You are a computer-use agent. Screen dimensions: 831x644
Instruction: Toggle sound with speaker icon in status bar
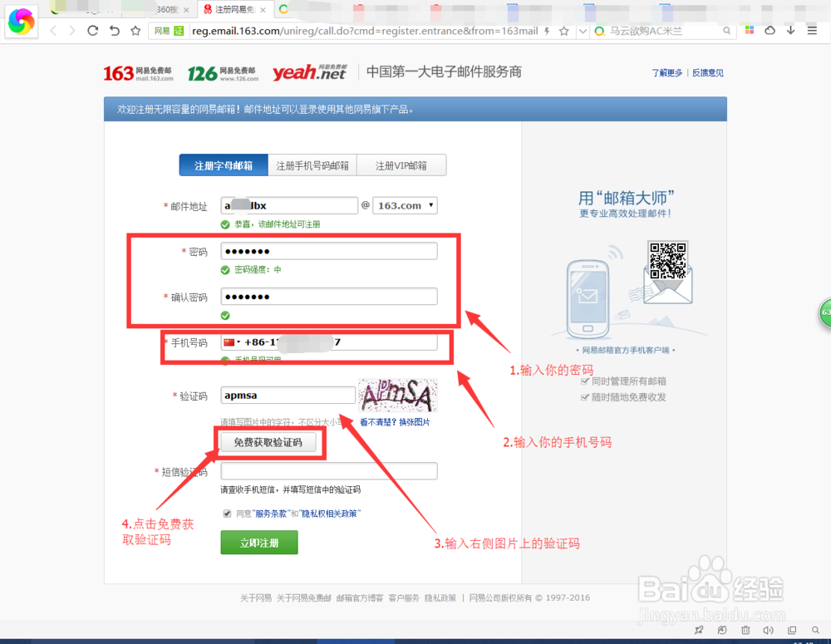point(769,630)
